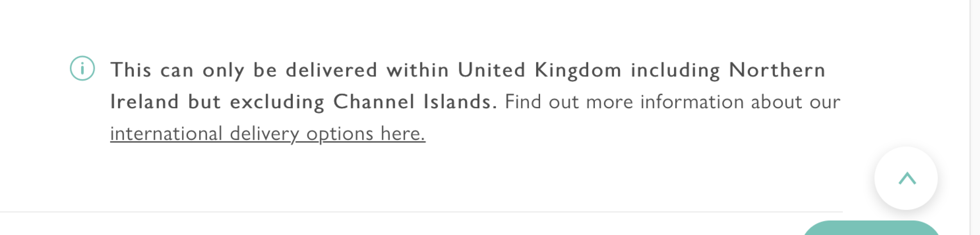
Task: Click the teal information circle icon
Action: pyautogui.click(x=82, y=69)
